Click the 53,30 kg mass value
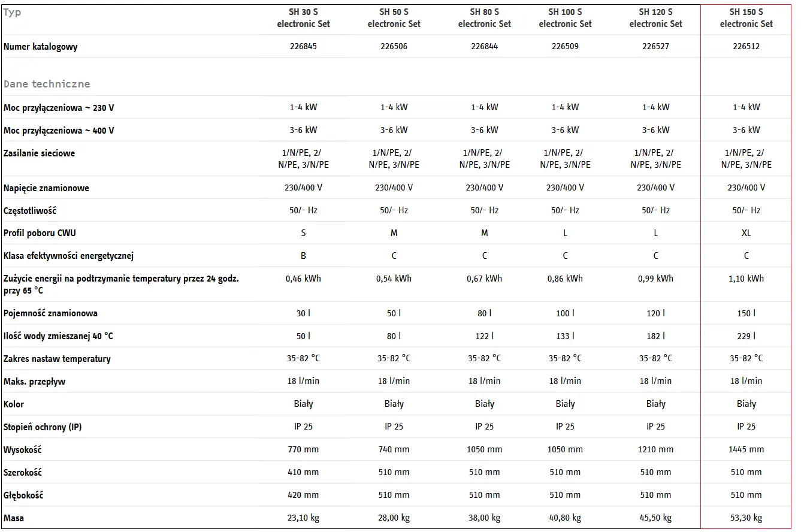 tap(746, 518)
